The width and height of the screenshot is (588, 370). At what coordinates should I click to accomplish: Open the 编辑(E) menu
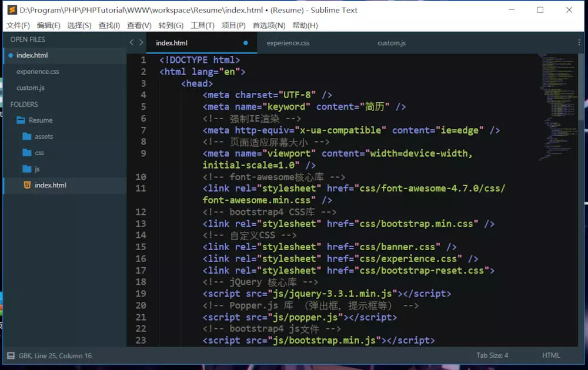click(48, 25)
